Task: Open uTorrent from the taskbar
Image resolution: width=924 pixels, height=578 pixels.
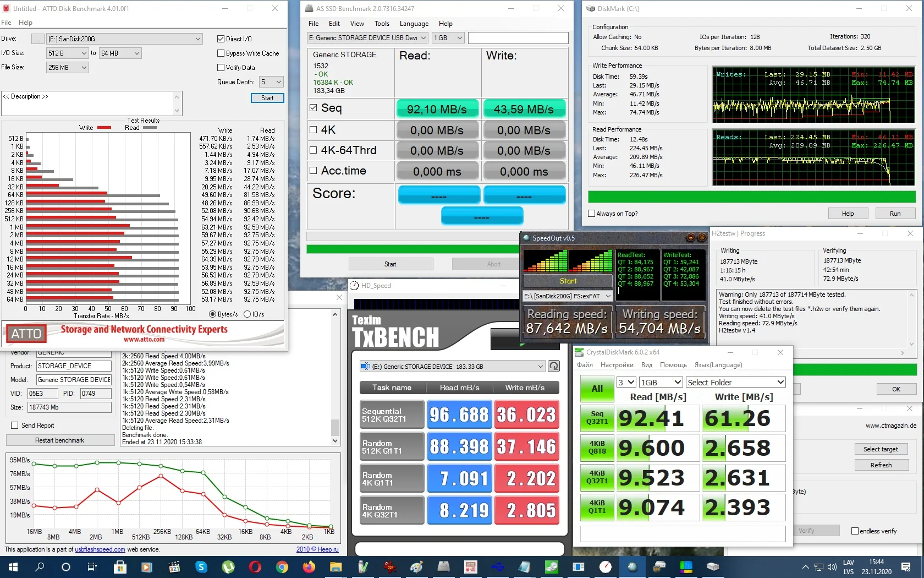Action: pos(228,566)
